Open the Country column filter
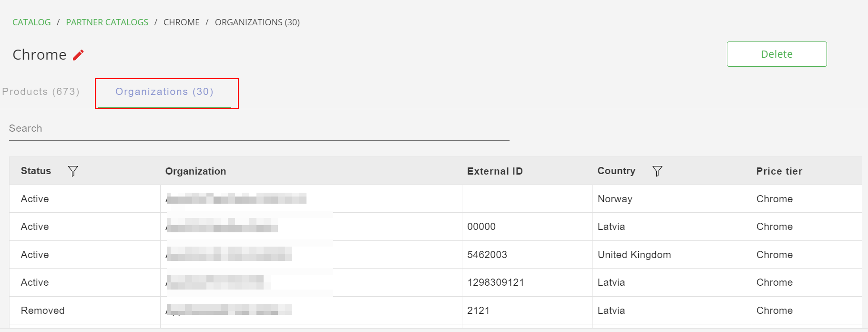Image resolution: width=868 pixels, height=332 pixels. click(657, 171)
